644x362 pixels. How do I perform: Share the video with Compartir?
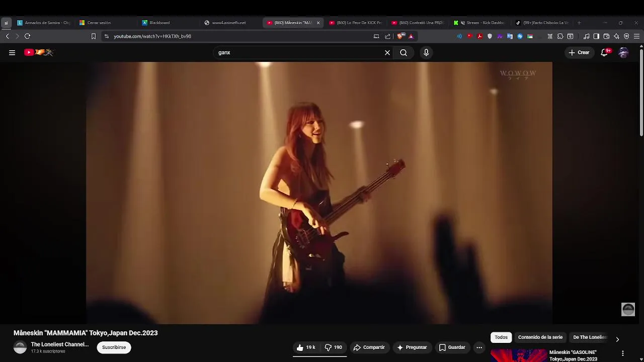[x=369, y=347]
